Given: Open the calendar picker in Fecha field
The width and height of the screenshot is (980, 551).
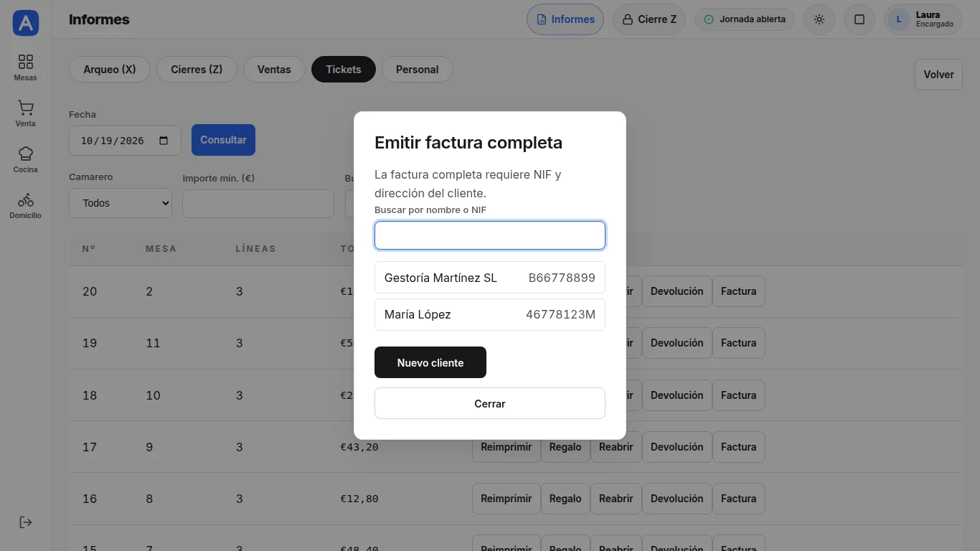Looking at the screenshot, I should point(164,141).
